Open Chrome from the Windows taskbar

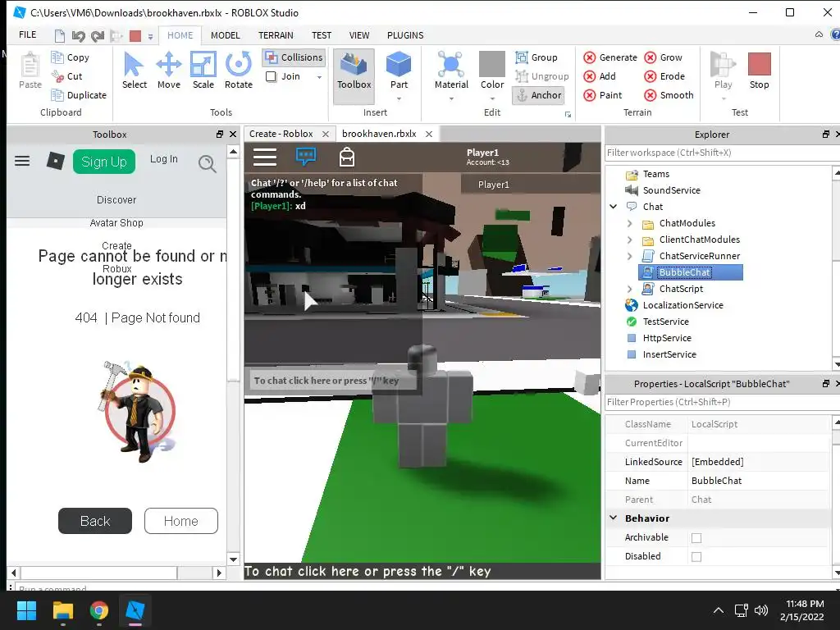coord(98,610)
